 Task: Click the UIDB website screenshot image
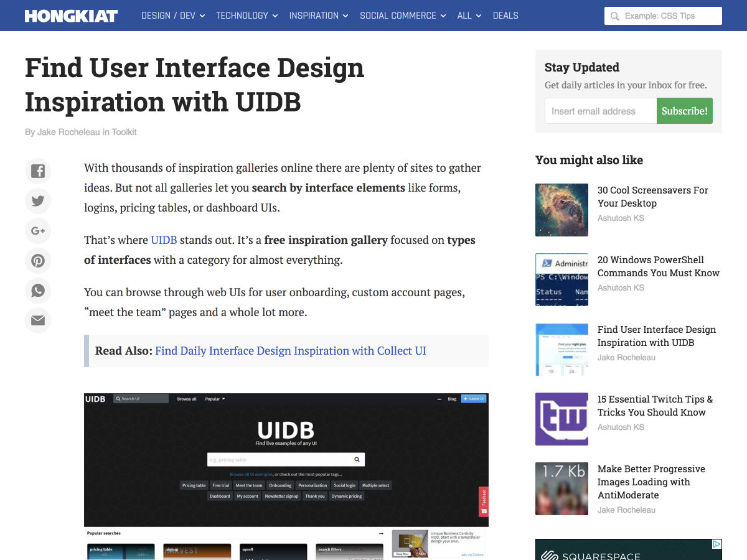[286, 476]
